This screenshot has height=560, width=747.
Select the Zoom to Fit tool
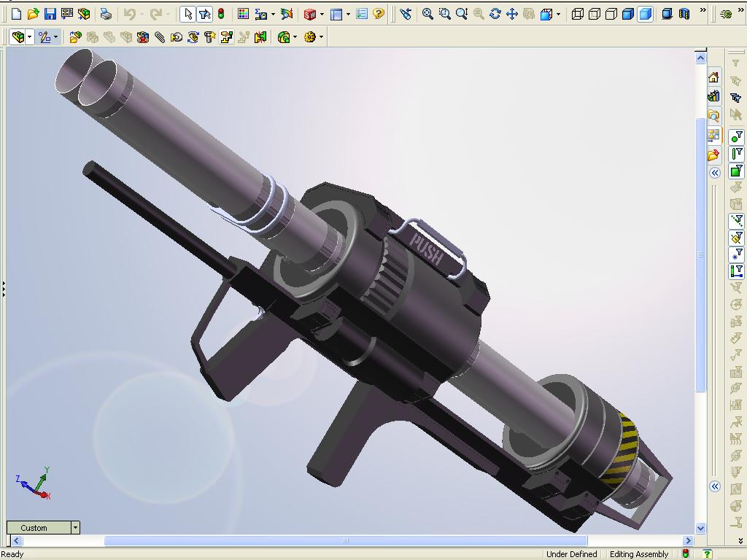pos(427,14)
